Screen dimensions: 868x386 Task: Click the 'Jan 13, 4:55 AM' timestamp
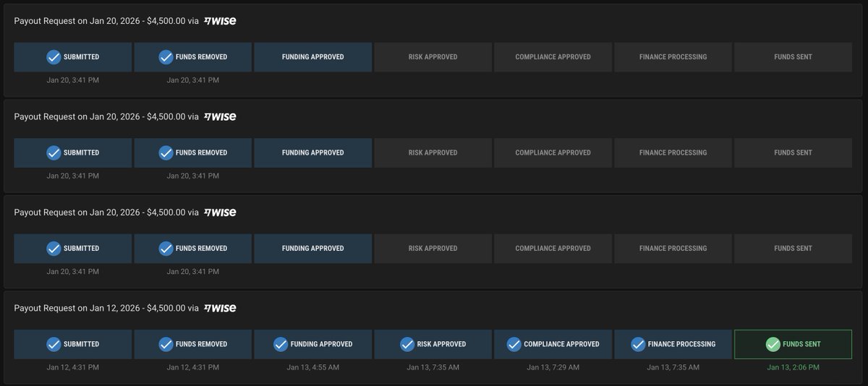point(313,367)
